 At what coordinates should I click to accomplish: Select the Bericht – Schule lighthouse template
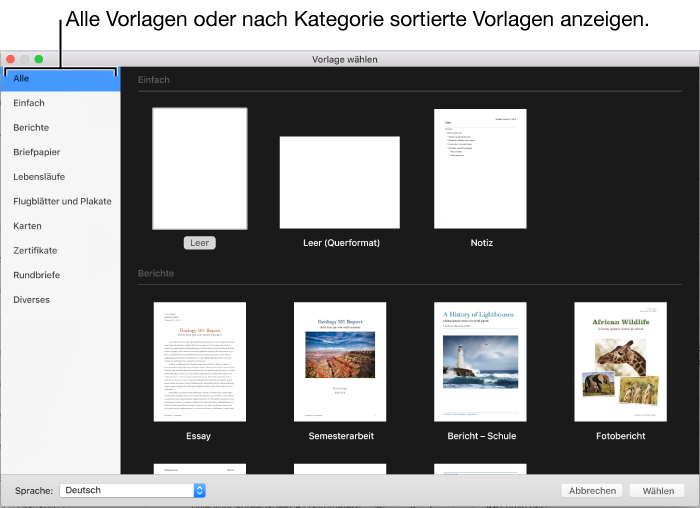[480, 361]
